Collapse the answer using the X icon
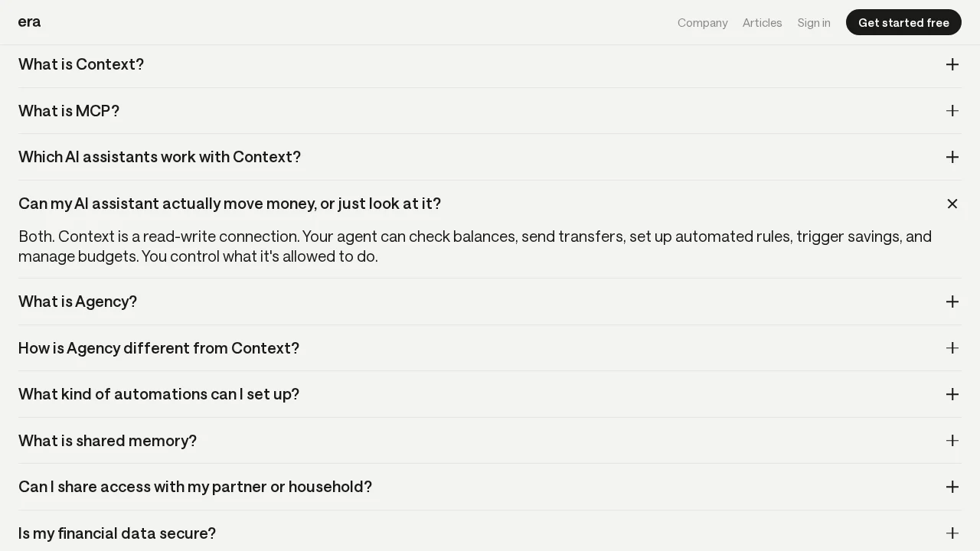This screenshot has width=980, height=551. pos(952,204)
